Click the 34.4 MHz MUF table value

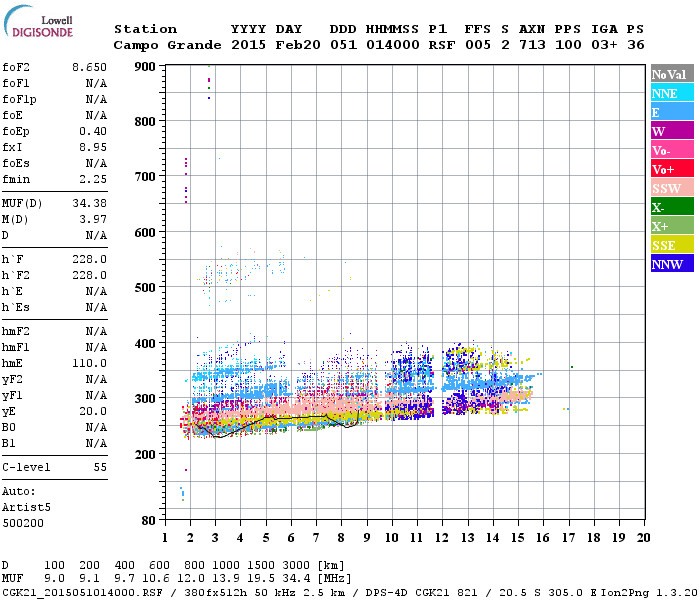point(296,579)
